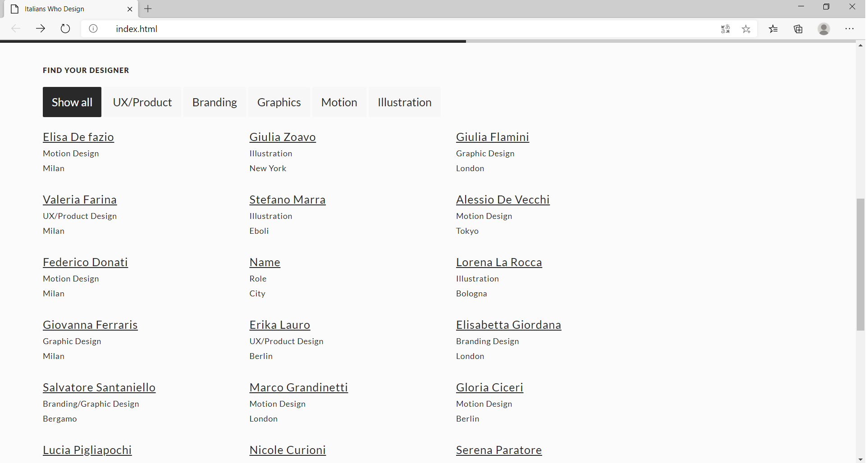Open the browser profile avatar
868x463 pixels.
[823, 28]
